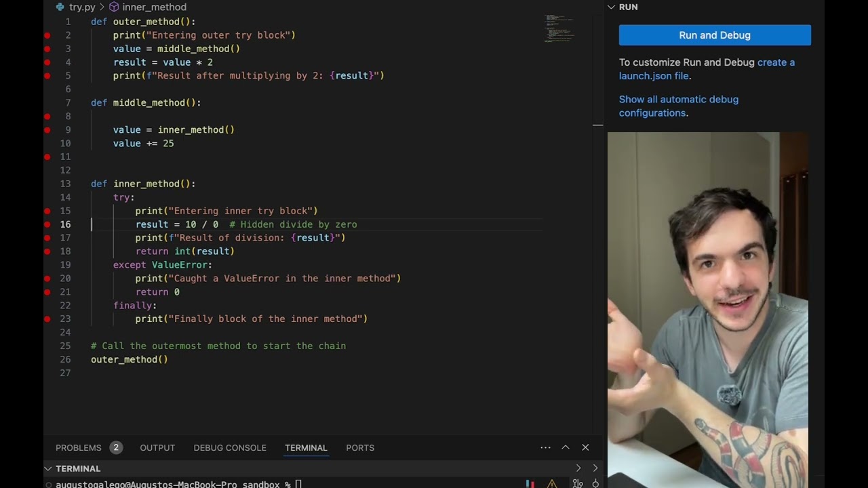This screenshot has height=488, width=868.
Task: Click the Run and Debug button
Action: pos(715,35)
